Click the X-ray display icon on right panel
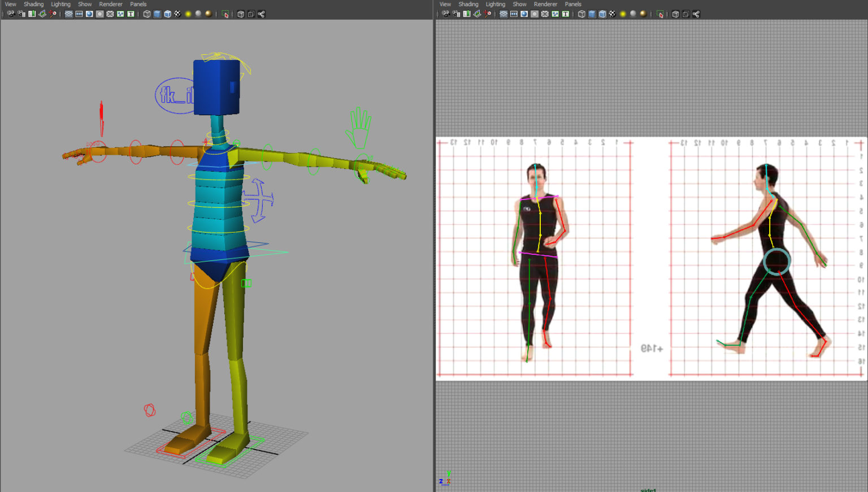This screenshot has width=868, height=492. [x=674, y=14]
